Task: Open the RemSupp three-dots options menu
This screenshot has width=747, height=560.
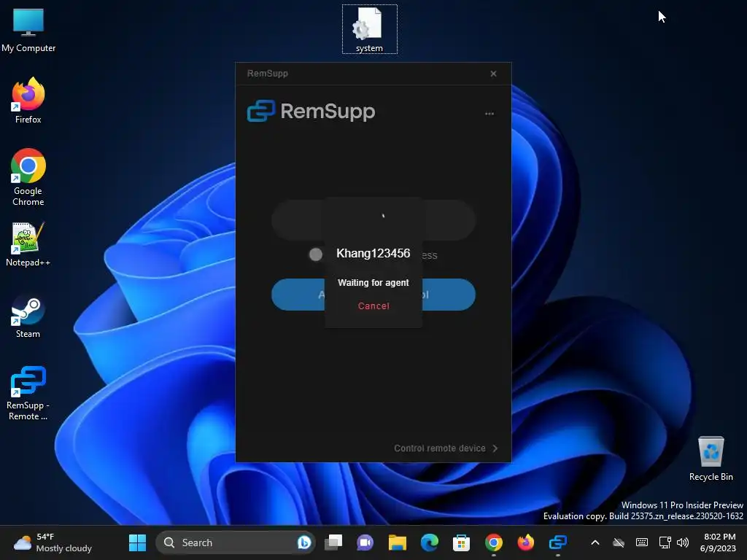Action: tap(489, 114)
